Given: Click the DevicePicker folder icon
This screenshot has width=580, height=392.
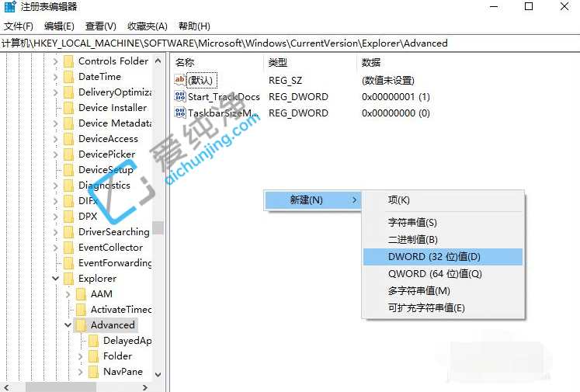Looking at the screenshot, I should coord(68,154).
